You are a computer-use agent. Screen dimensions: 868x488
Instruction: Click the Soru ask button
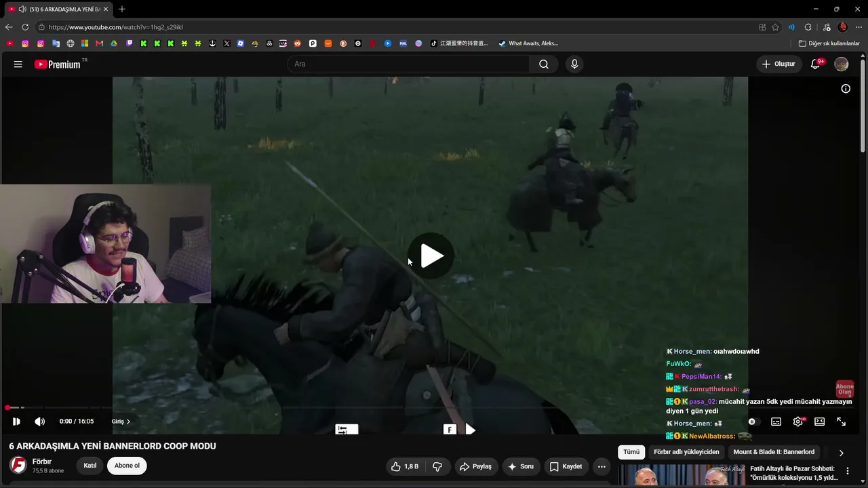tap(521, 466)
